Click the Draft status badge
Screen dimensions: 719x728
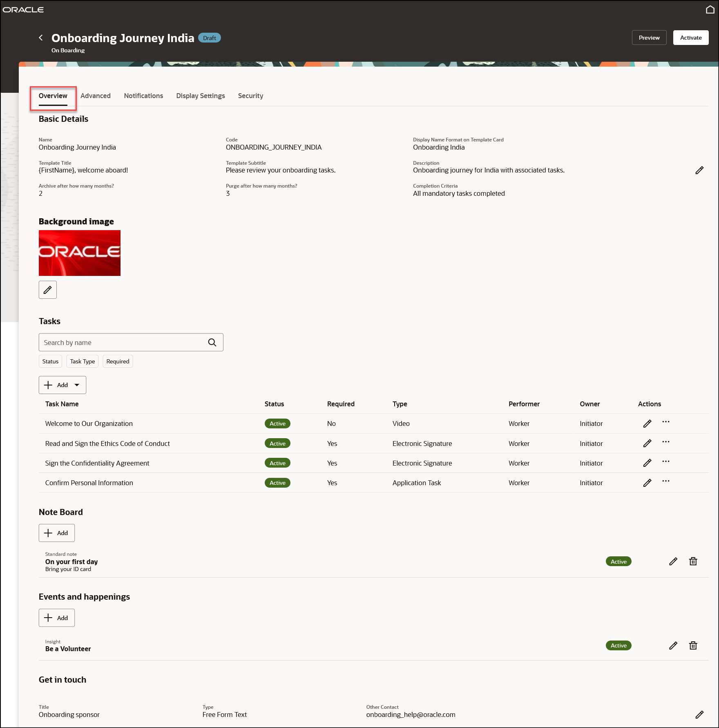(210, 38)
